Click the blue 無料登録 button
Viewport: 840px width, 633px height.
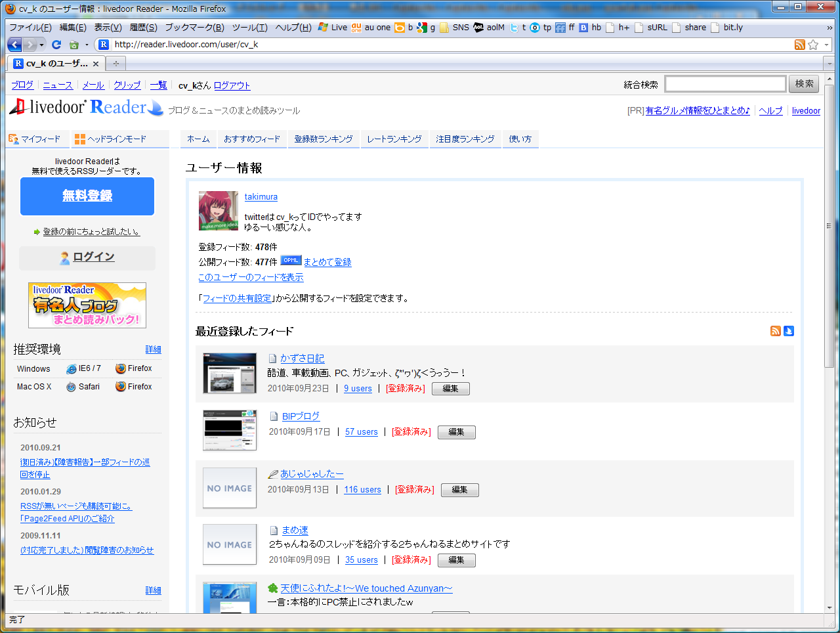87,196
